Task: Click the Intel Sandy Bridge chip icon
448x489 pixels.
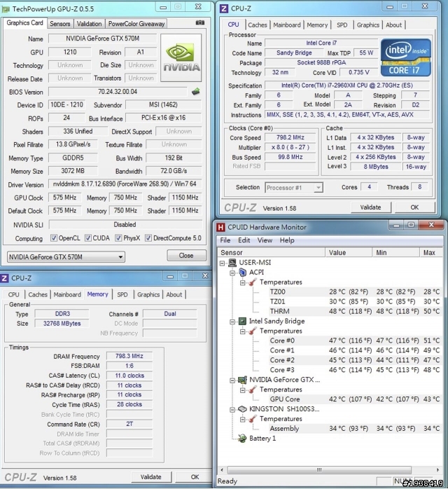Action: point(242,322)
